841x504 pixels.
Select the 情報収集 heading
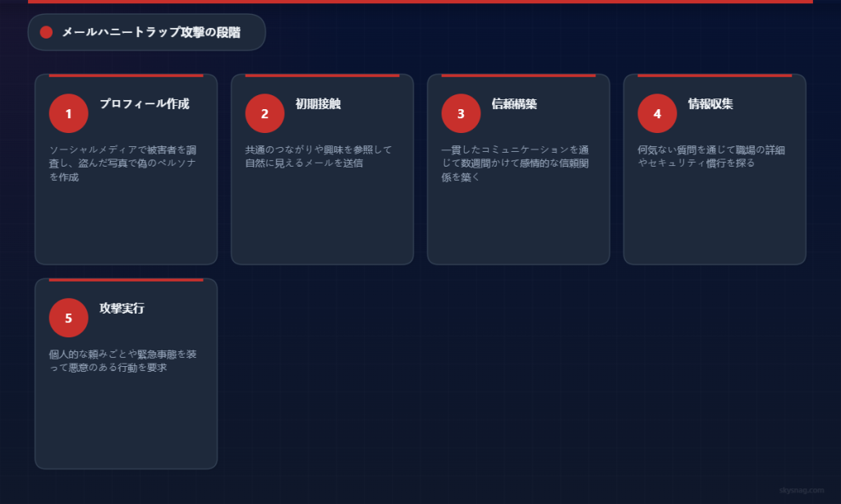click(x=710, y=104)
